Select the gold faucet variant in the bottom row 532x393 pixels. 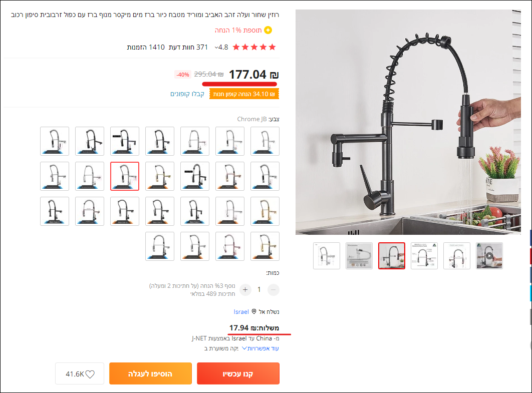265,246
